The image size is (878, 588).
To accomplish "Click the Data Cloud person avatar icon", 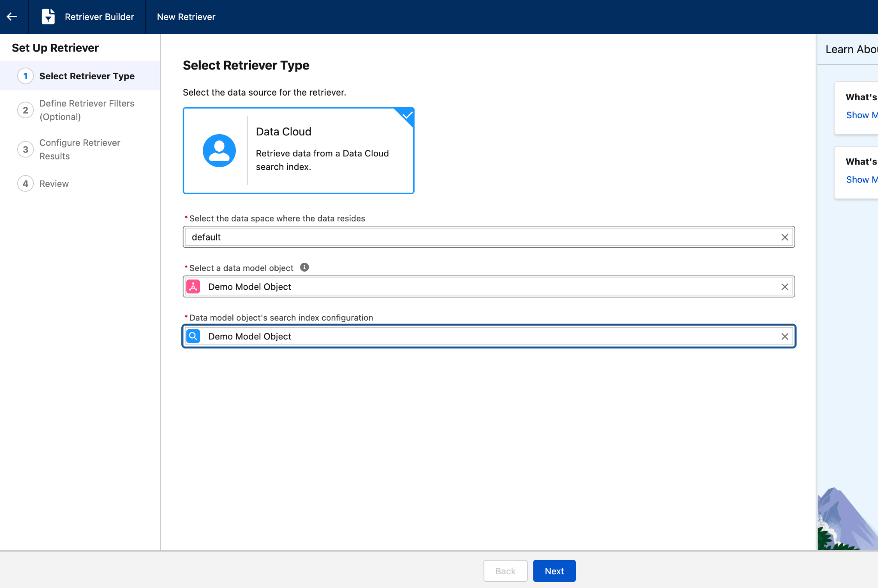I will tap(219, 150).
